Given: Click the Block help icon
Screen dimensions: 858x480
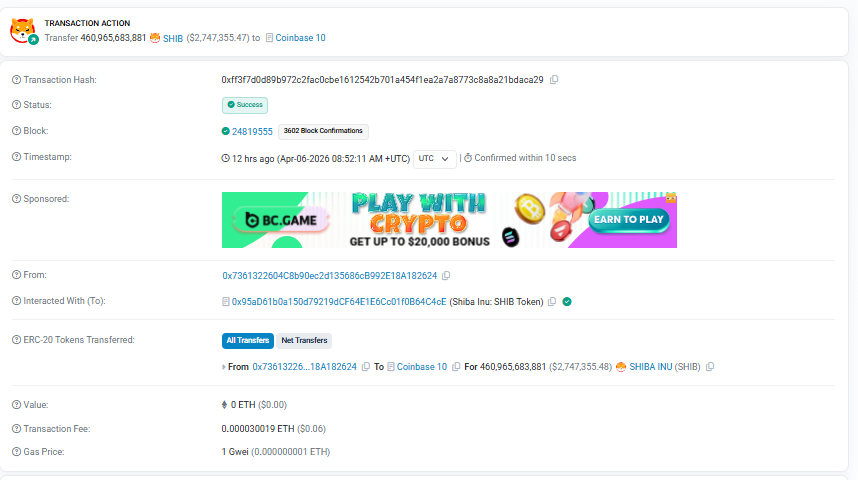Looking at the screenshot, I should point(16,131).
